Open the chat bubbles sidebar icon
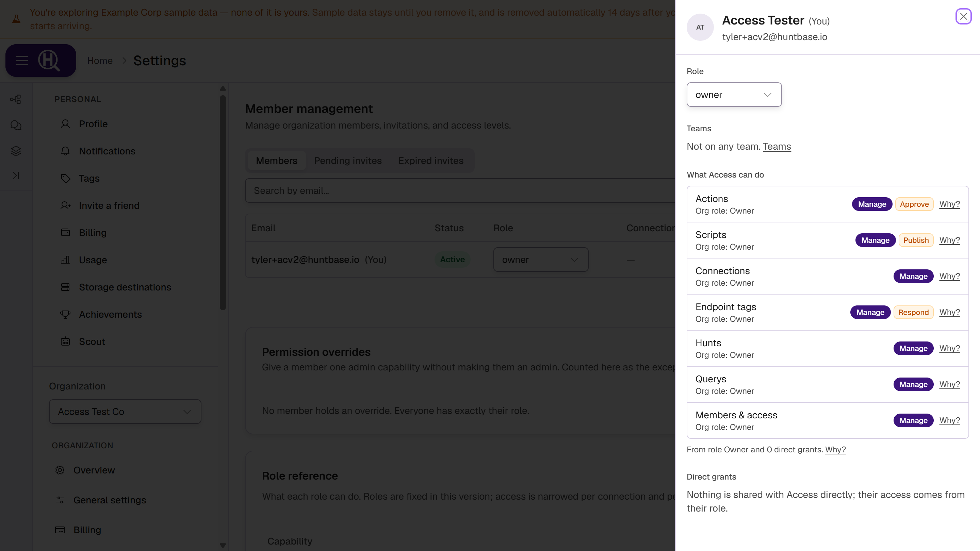980x551 pixels. click(16, 125)
